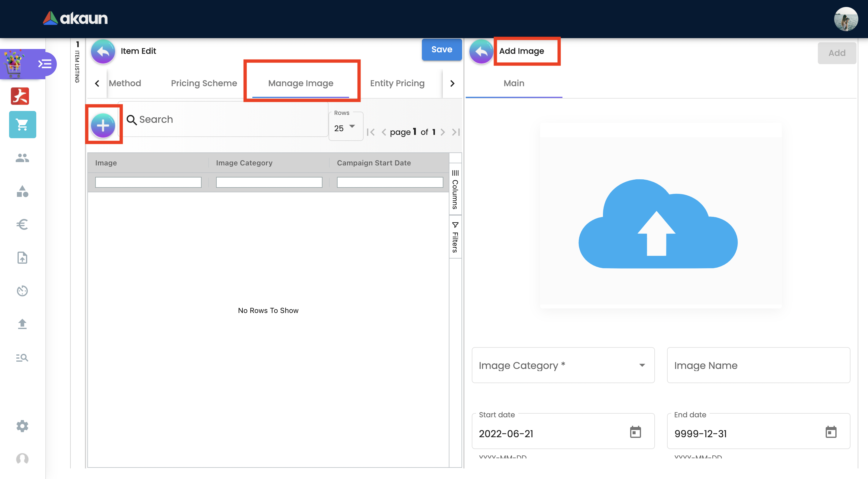Click into the Image Name field
This screenshot has width=868, height=479.
click(x=758, y=365)
